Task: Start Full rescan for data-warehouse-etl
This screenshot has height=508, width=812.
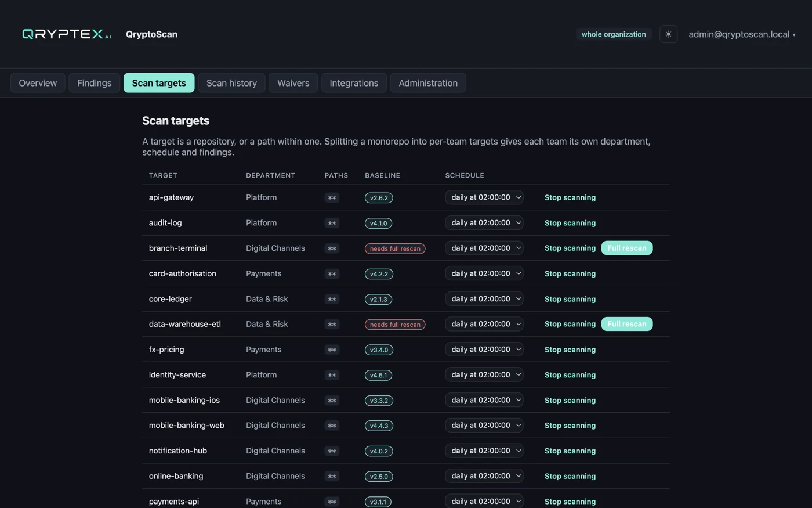Action: (x=626, y=324)
